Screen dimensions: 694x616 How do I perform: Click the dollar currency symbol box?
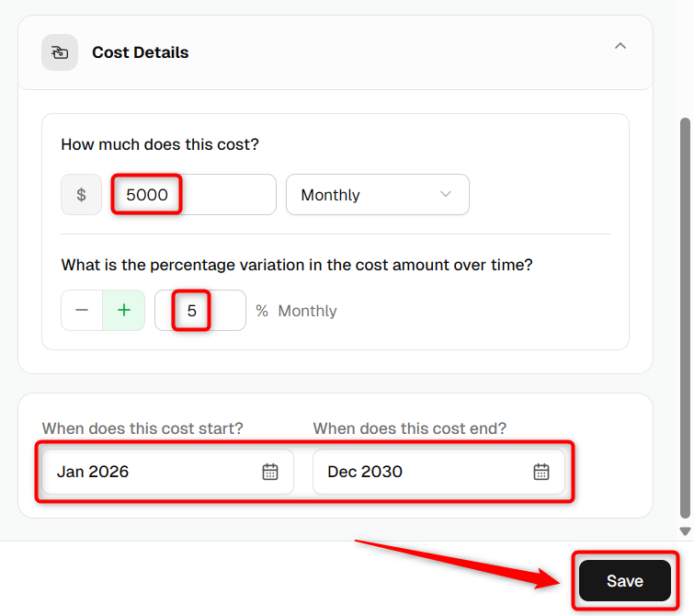pyautogui.click(x=82, y=194)
